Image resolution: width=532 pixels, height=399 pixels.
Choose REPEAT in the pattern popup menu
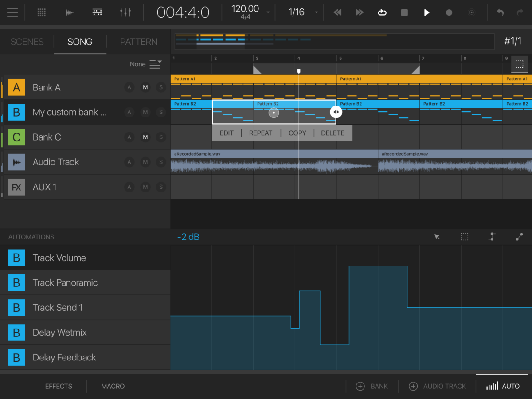pyautogui.click(x=260, y=133)
